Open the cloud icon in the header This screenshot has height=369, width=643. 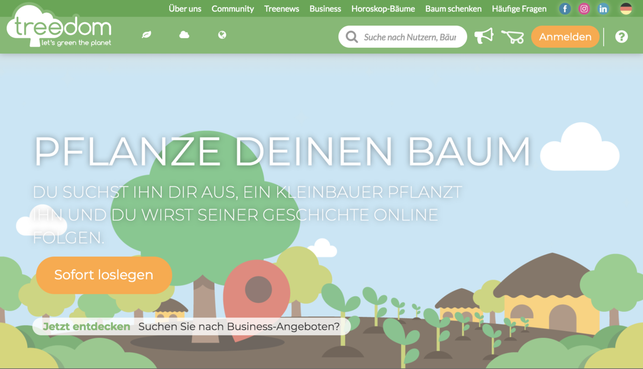(184, 35)
